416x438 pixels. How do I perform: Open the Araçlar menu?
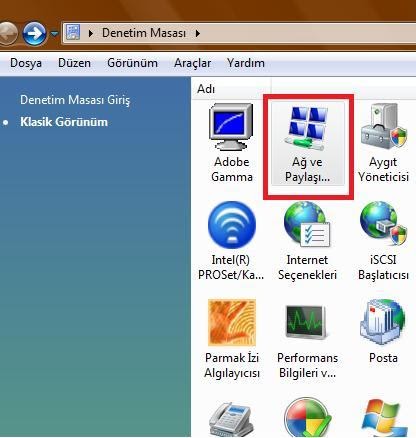click(193, 63)
